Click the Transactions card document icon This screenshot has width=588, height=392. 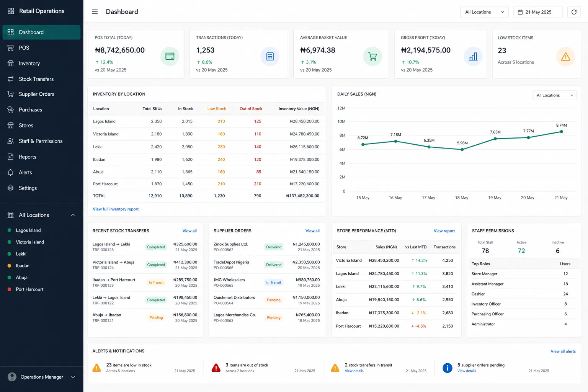point(270,57)
